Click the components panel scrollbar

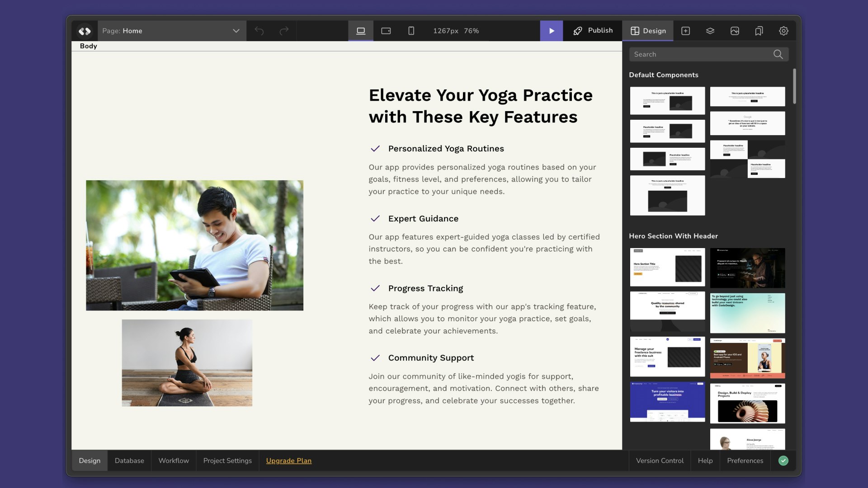click(x=794, y=86)
